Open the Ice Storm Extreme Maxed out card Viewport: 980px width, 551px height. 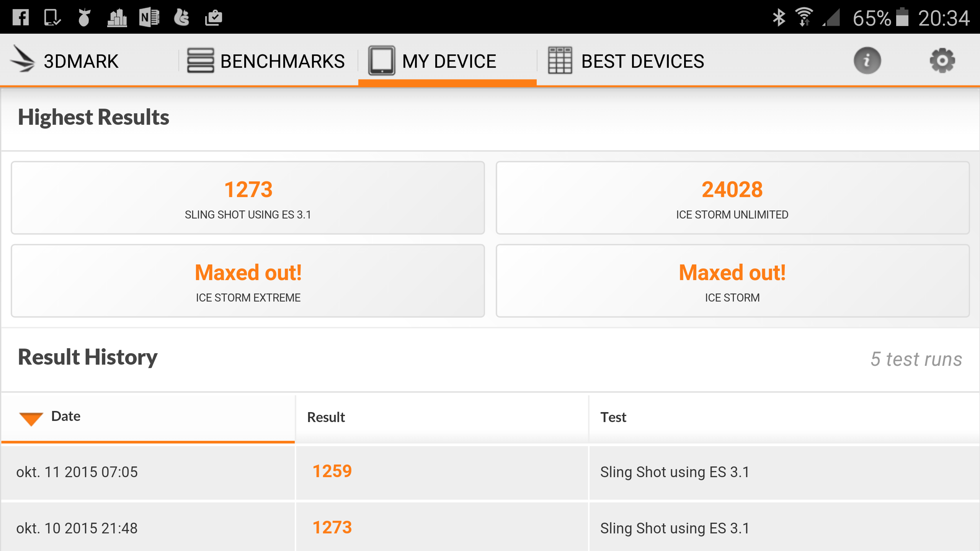(248, 281)
